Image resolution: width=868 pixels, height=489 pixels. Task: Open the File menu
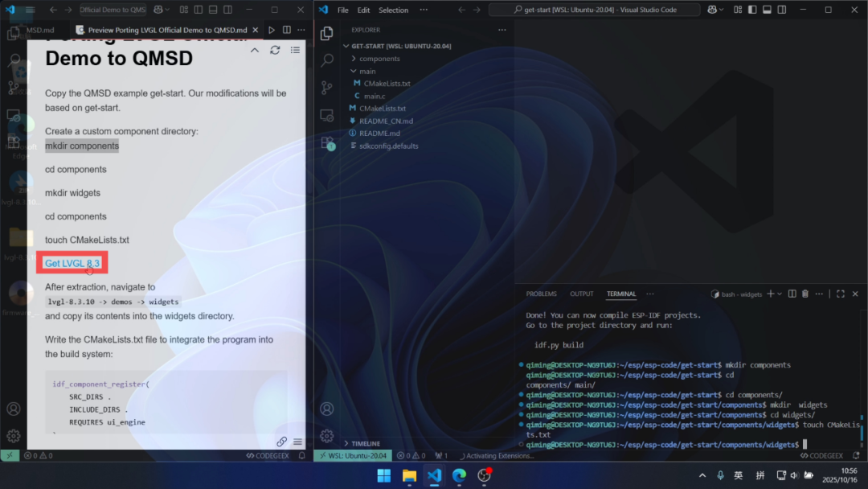(343, 10)
